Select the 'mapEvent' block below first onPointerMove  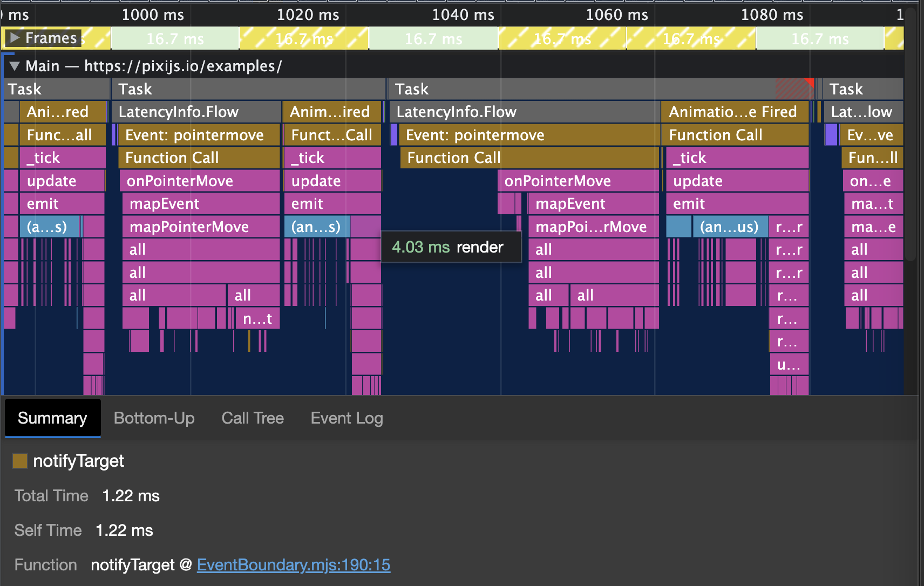(201, 203)
